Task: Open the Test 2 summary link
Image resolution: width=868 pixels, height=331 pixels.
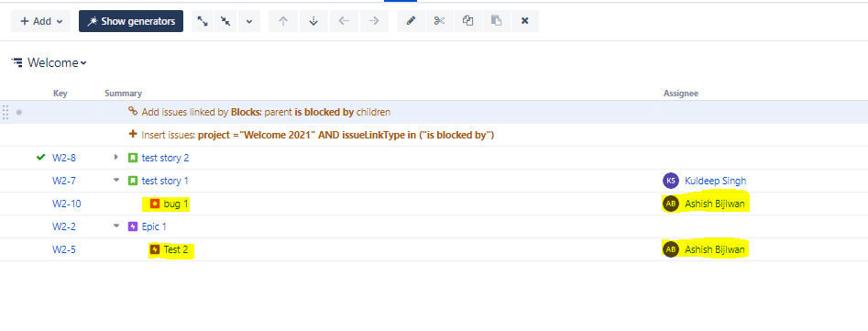Action: pyautogui.click(x=176, y=249)
